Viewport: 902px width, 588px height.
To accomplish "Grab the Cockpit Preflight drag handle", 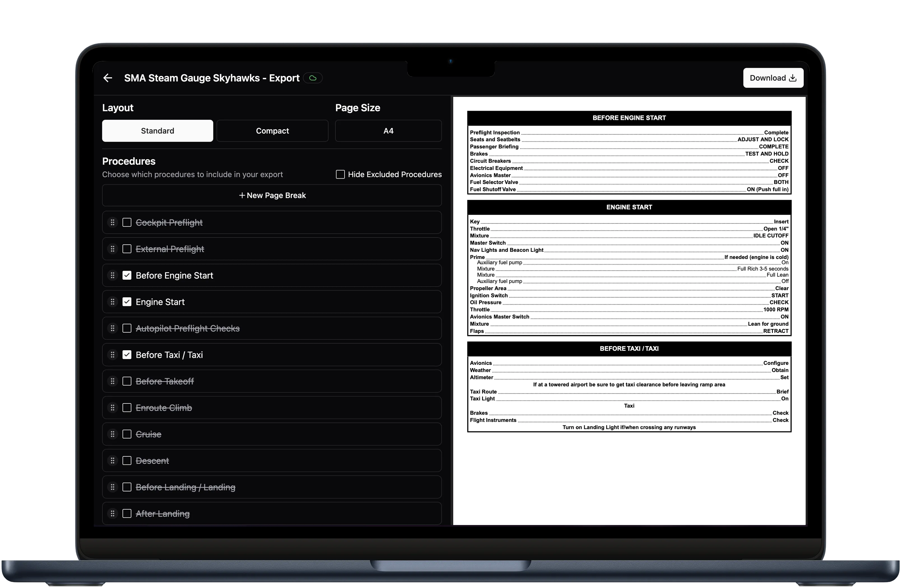I will (x=113, y=223).
